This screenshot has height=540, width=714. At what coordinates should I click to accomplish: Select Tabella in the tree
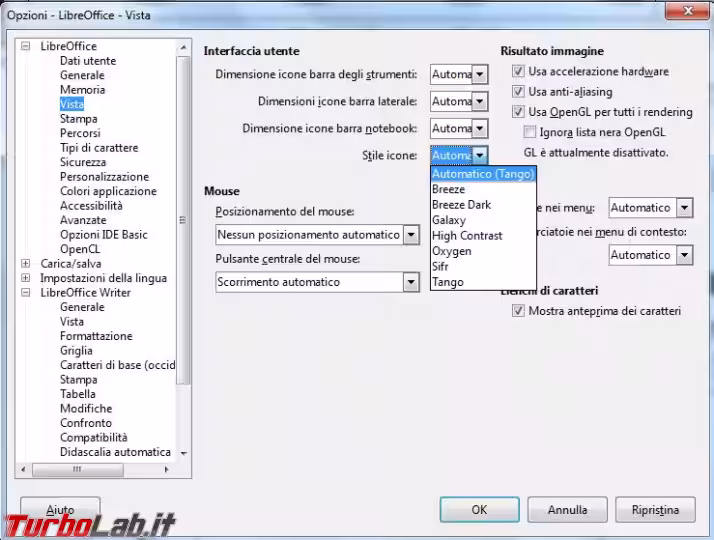[77, 394]
